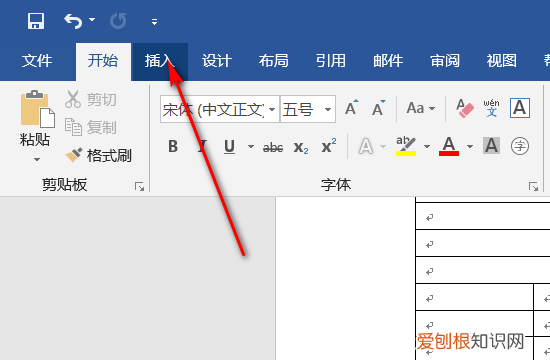Switch to the 引用 (References) tab
Image resolution: width=550 pixels, height=360 pixels.
pyautogui.click(x=331, y=61)
